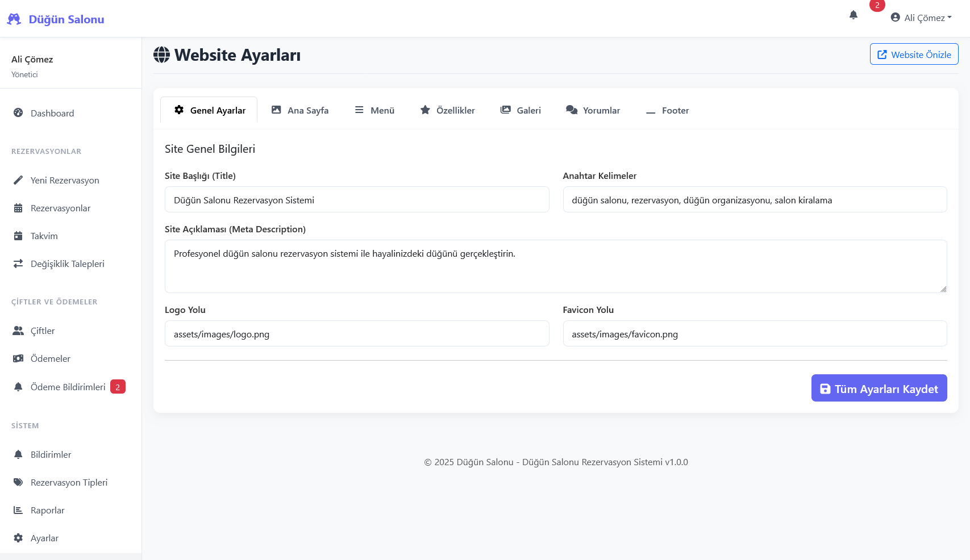Open the Footer tab
The image size is (970, 560).
coord(667,110)
